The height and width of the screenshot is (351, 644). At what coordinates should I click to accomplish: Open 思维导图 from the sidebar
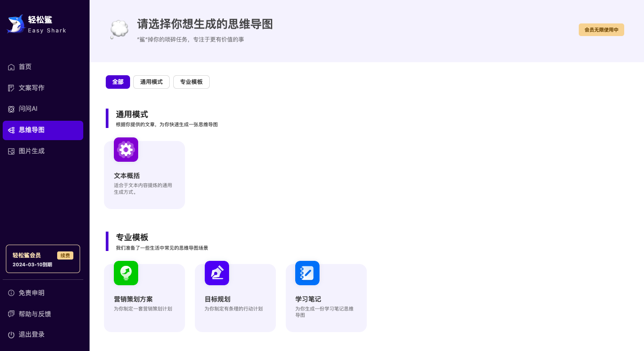click(32, 130)
